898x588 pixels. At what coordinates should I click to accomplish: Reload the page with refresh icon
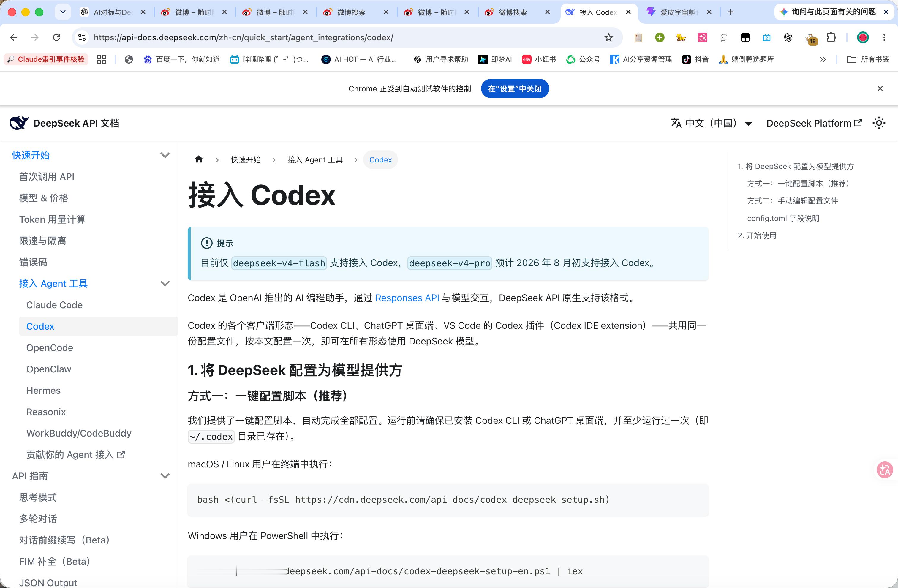pos(57,37)
